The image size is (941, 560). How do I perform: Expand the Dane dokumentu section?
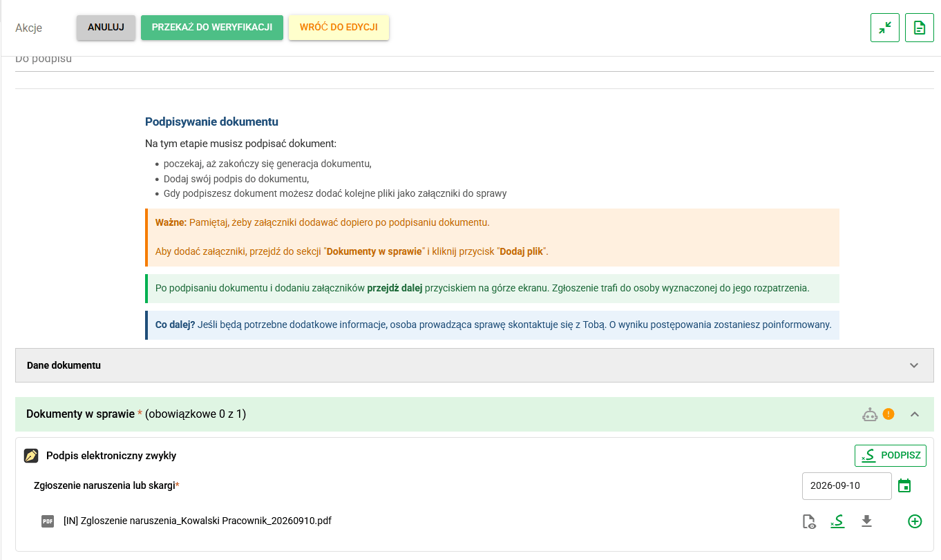pos(474,365)
